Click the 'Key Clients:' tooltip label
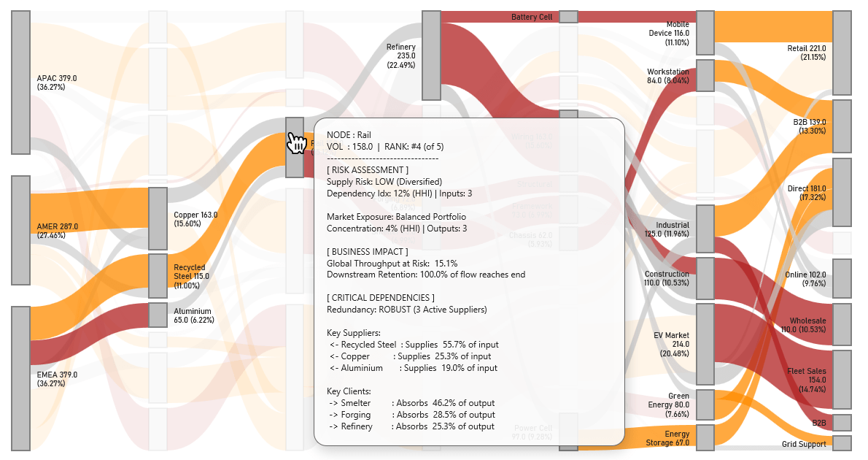The height and width of the screenshot is (460, 868). (x=349, y=391)
